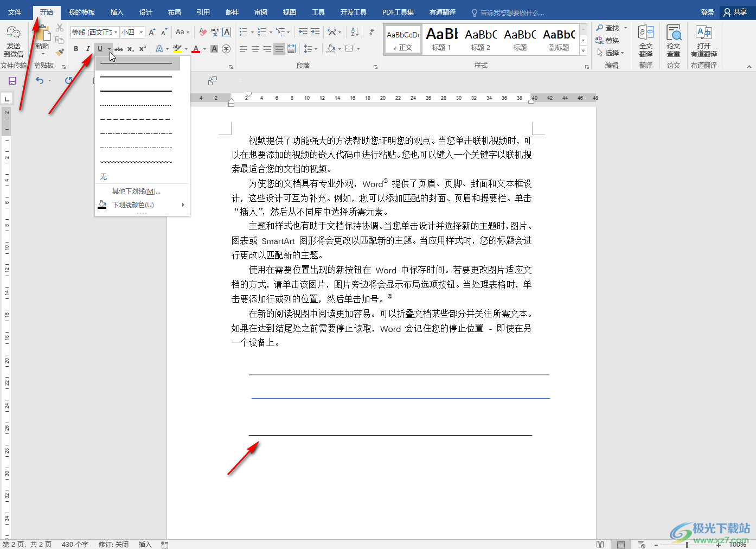Expand the Find 查找 dropdown arrow
756x549 pixels.
625,28
